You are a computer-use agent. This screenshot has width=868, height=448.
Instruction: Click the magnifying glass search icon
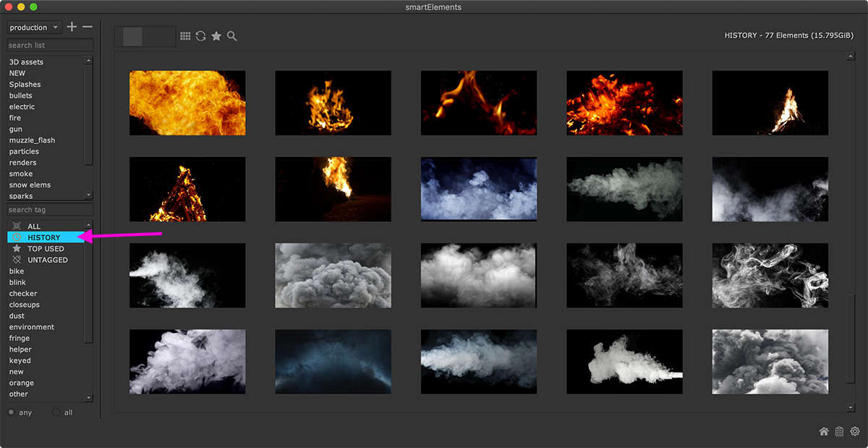pos(232,36)
